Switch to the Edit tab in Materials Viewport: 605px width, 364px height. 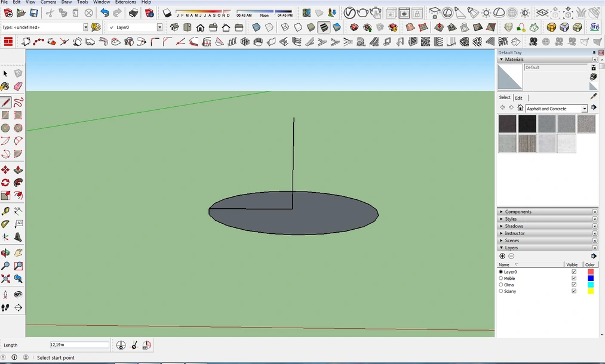pos(519,97)
